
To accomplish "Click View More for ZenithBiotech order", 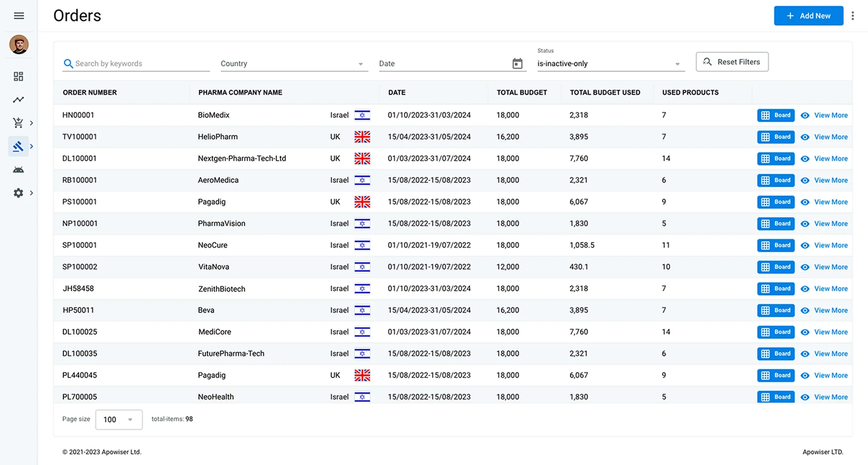I will 824,289.
